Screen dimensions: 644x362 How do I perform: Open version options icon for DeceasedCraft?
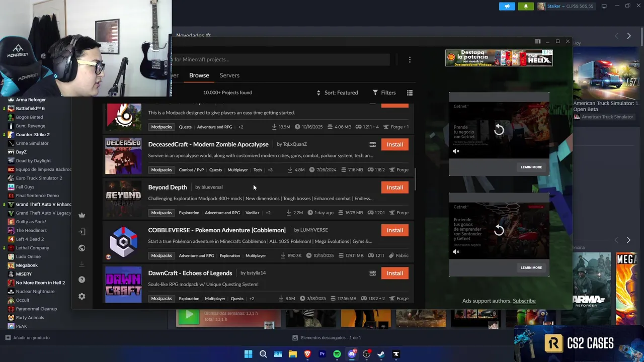point(373,144)
